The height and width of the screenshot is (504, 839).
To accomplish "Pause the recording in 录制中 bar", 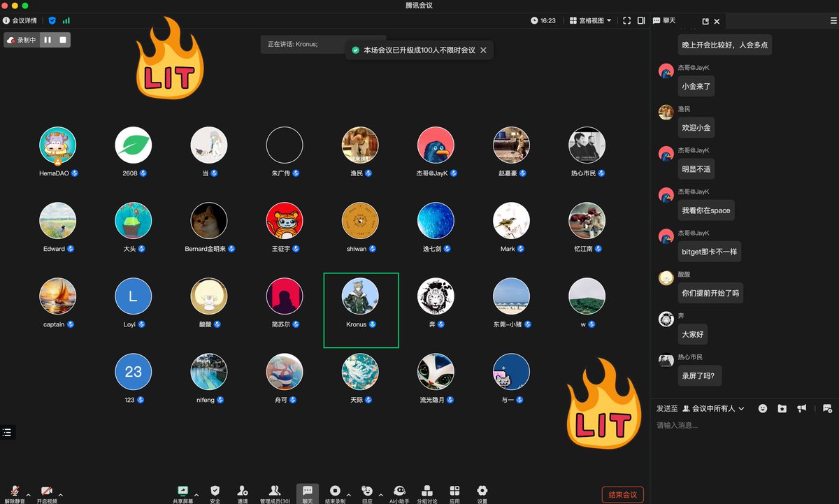I will click(48, 40).
